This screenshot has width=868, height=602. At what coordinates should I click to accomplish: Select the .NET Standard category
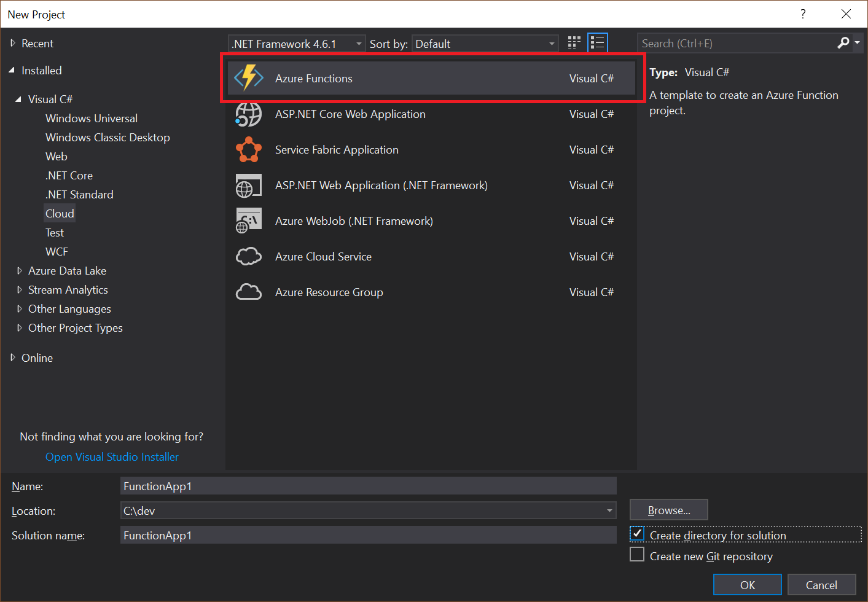79,194
